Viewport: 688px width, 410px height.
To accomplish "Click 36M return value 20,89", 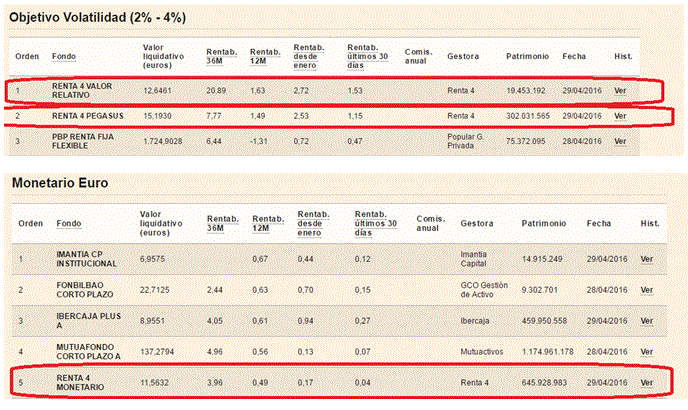I will (216, 91).
